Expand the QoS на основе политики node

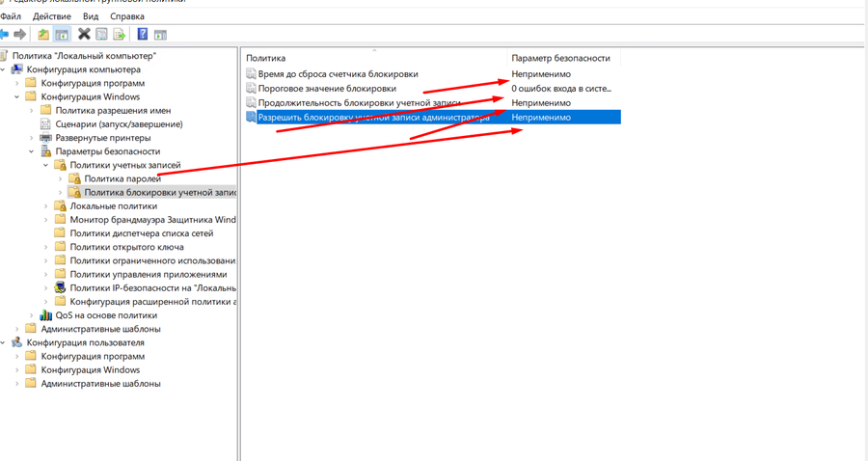click(32, 315)
